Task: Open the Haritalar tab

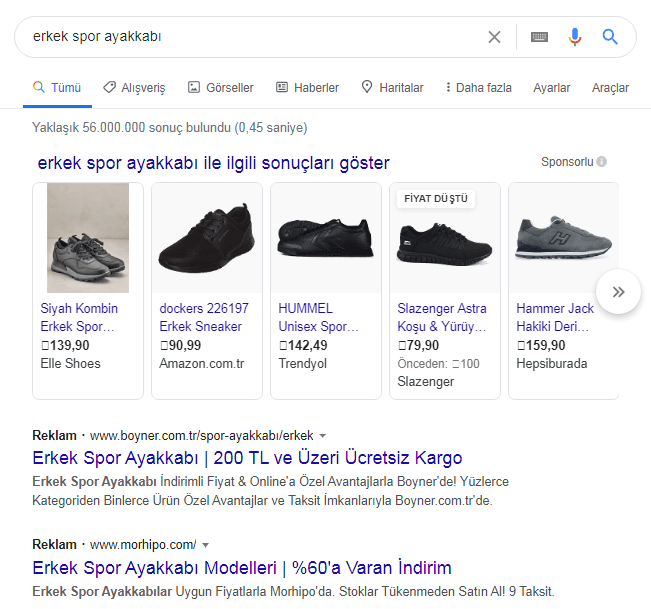Action: coord(392,88)
